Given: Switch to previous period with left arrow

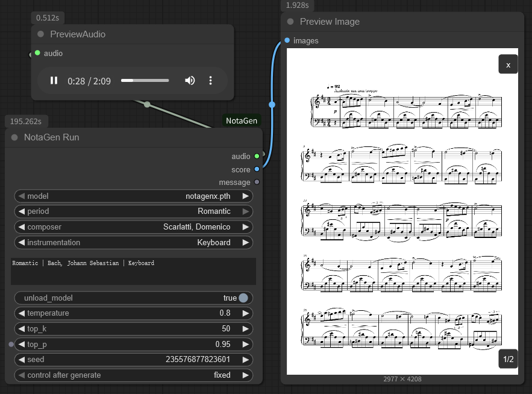Looking at the screenshot, I should (21, 211).
